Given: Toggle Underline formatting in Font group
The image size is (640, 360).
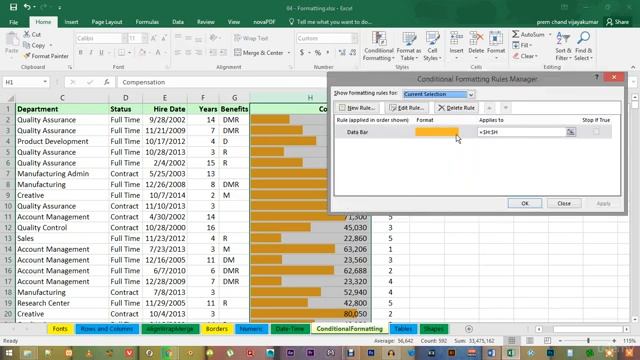Looking at the screenshot, I should pyautogui.click(x=101, y=52).
